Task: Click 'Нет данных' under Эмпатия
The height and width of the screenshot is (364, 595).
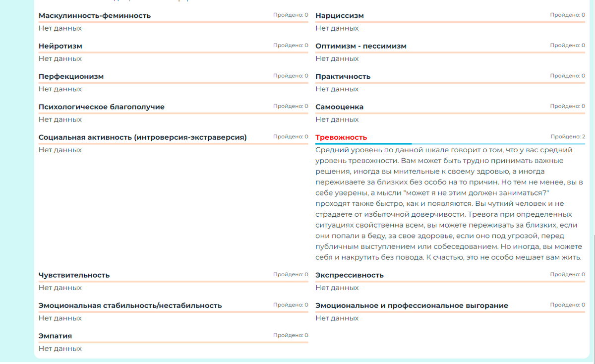Action: coord(60,349)
